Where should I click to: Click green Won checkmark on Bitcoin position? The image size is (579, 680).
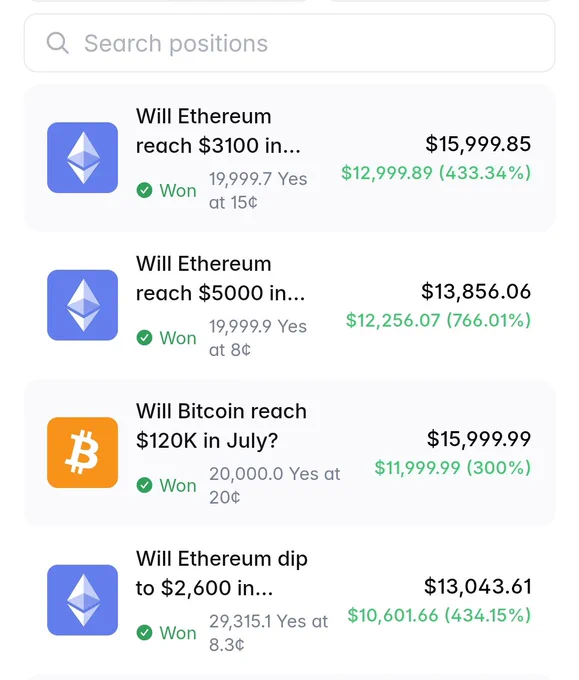144,485
